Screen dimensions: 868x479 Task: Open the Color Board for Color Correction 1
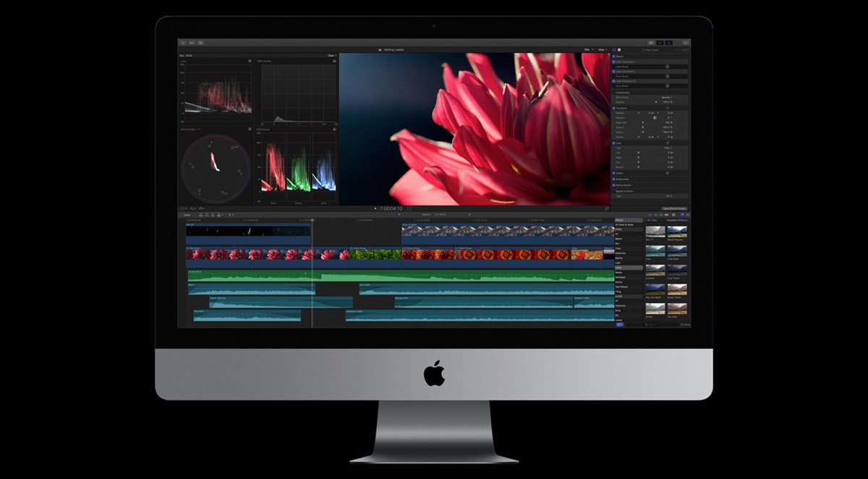667,67
